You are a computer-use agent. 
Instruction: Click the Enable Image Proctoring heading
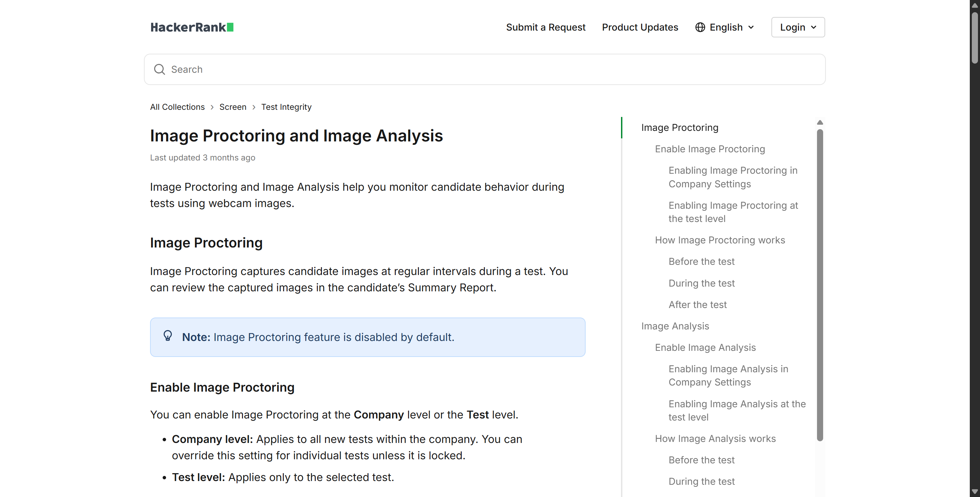[x=222, y=387]
